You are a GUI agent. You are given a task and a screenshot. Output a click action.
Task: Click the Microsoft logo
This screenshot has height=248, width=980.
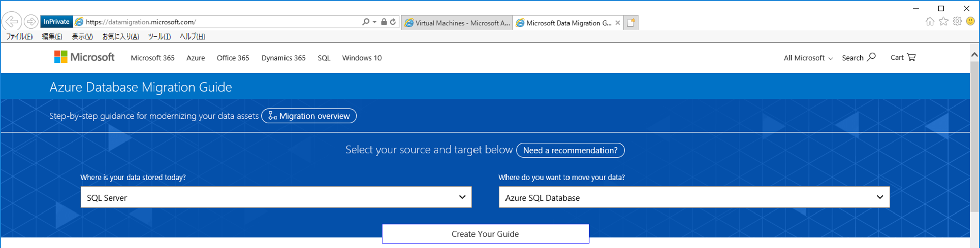point(84,57)
